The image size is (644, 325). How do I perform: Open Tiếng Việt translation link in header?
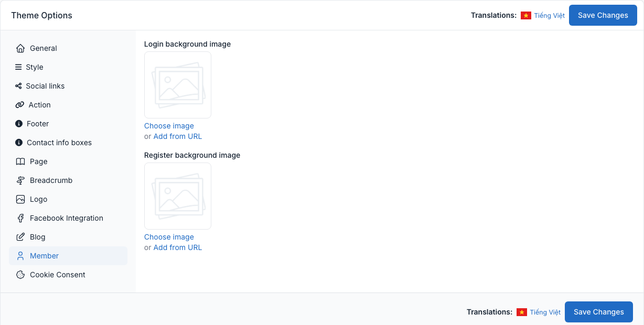(x=550, y=16)
